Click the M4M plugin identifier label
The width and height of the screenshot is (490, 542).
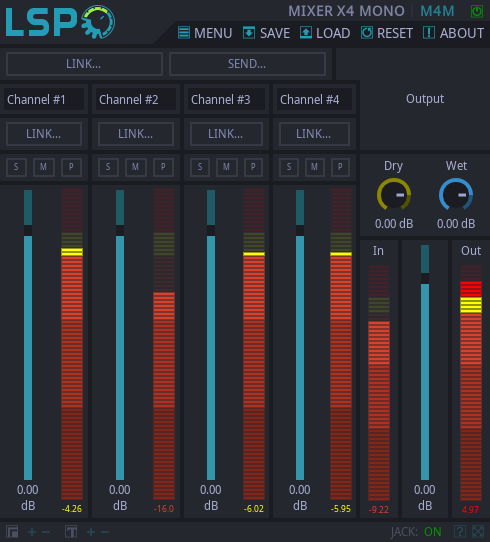tap(437, 11)
